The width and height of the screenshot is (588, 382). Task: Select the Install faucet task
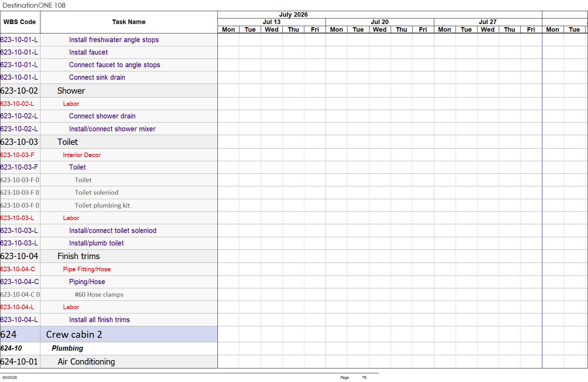[x=88, y=52]
